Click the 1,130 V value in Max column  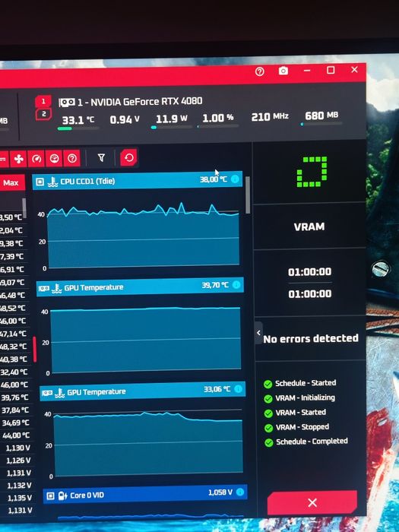click(18, 448)
